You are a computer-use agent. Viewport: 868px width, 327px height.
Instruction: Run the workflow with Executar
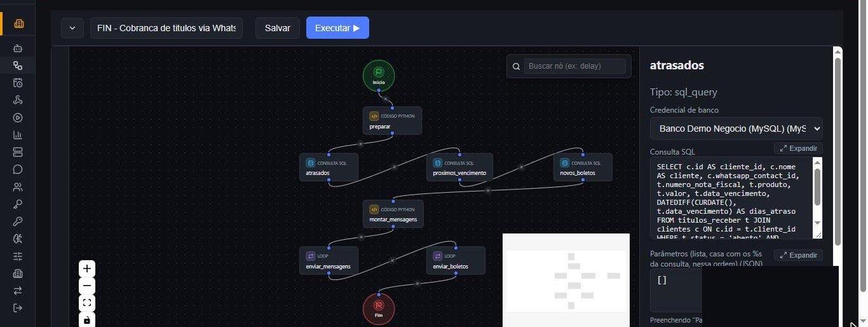[337, 28]
